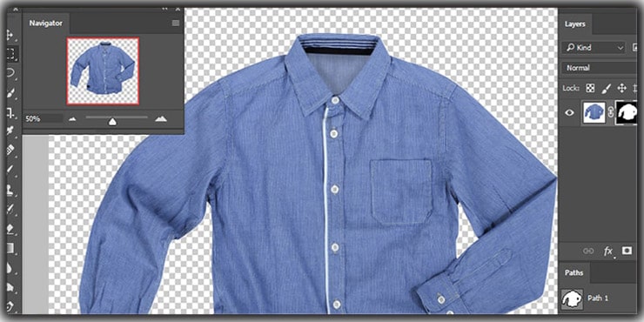644x322 pixels.
Task: Select the Gradient tool
Action: coord(10,249)
